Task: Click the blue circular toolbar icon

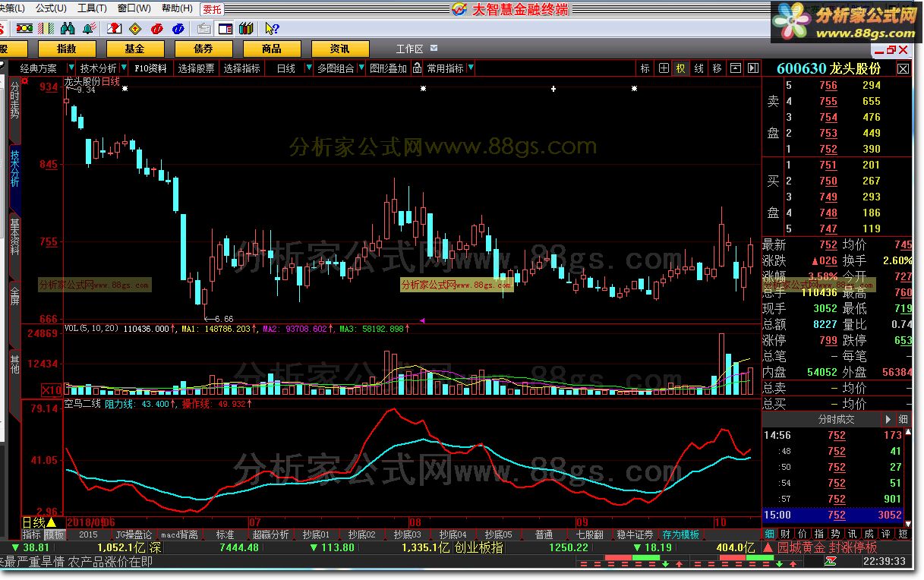Action: (x=178, y=29)
